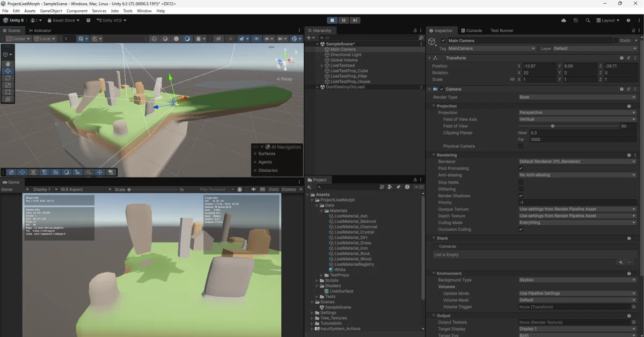Mute audio in Game view
Screen dimensions: 644x337
click(x=255, y=189)
